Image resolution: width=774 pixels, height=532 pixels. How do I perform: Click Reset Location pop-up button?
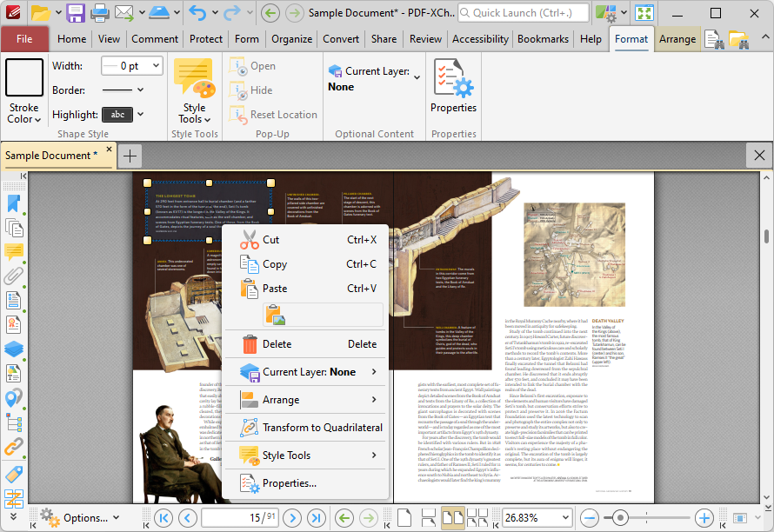tap(273, 115)
